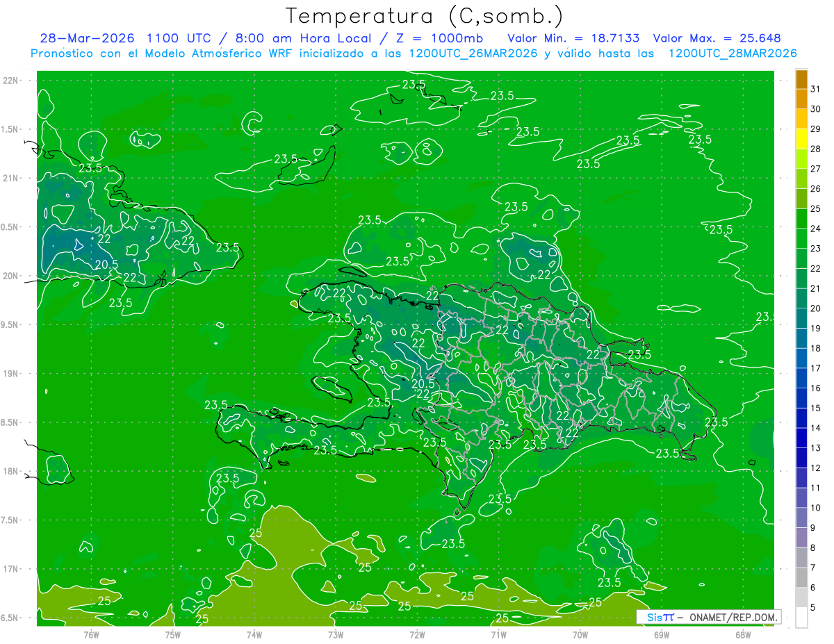Select the 68W longitude axis label

pos(743,634)
